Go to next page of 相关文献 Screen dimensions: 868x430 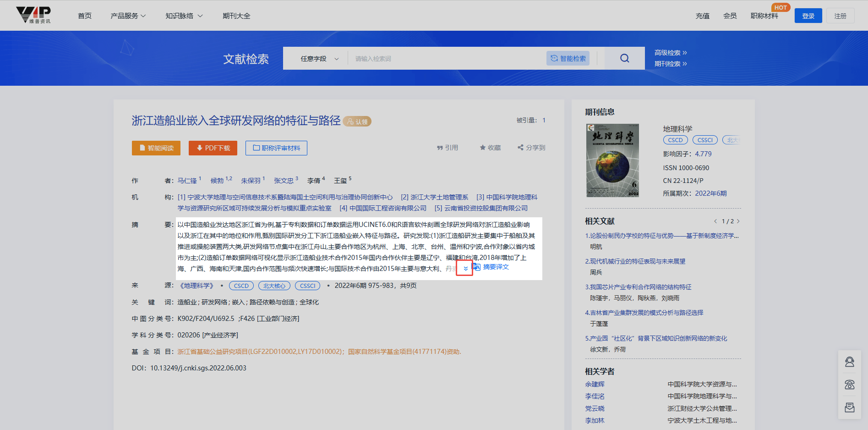pyautogui.click(x=738, y=221)
